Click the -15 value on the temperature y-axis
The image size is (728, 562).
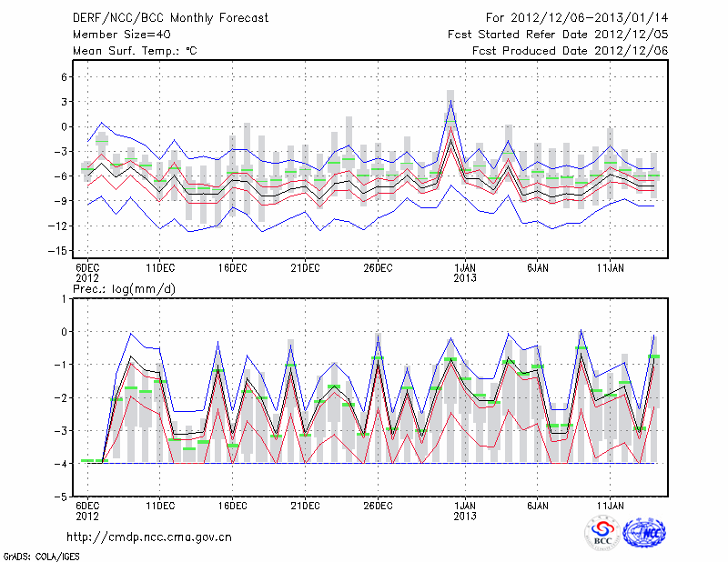pos(60,250)
